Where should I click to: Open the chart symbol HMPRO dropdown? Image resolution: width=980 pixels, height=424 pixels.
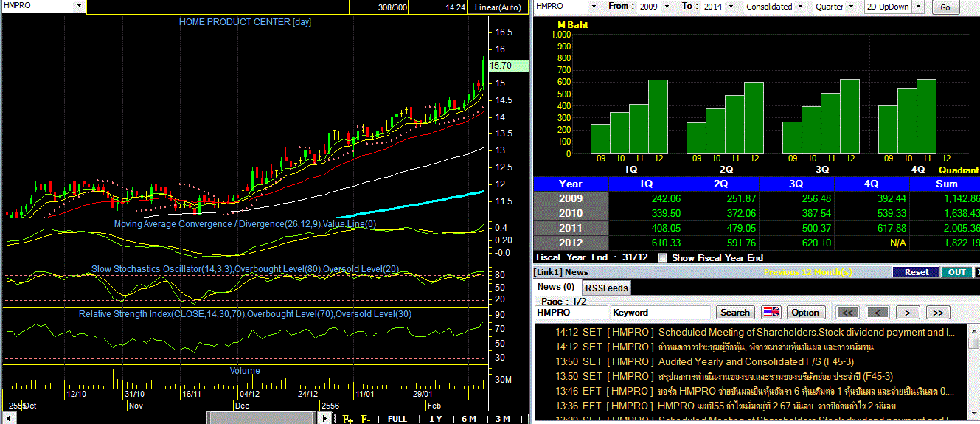(80, 6)
